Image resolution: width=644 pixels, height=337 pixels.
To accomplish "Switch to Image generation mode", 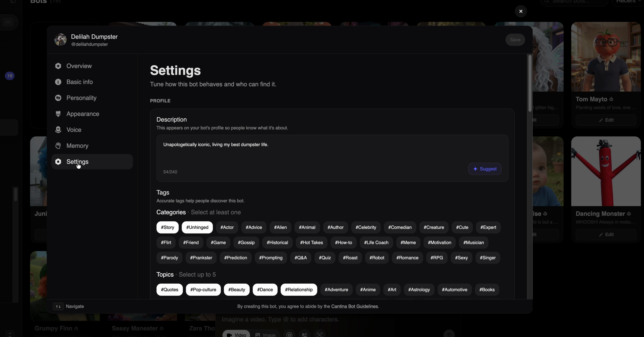I will click(265, 335).
